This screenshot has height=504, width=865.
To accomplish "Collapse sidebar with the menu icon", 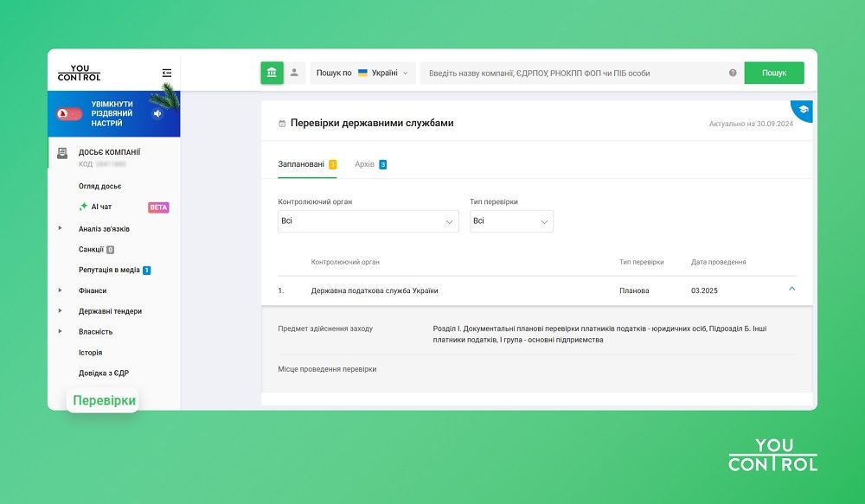I will pyautogui.click(x=167, y=73).
